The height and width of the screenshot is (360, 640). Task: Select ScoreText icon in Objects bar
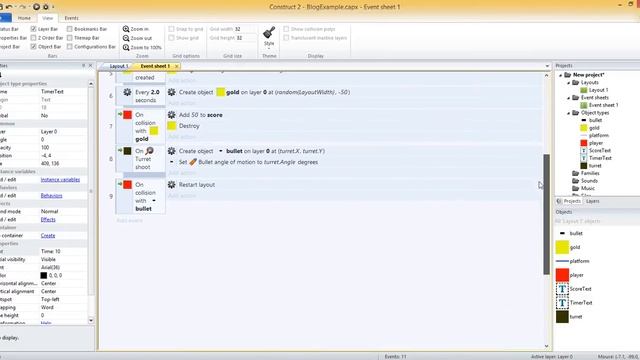pyautogui.click(x=562, y=289)
